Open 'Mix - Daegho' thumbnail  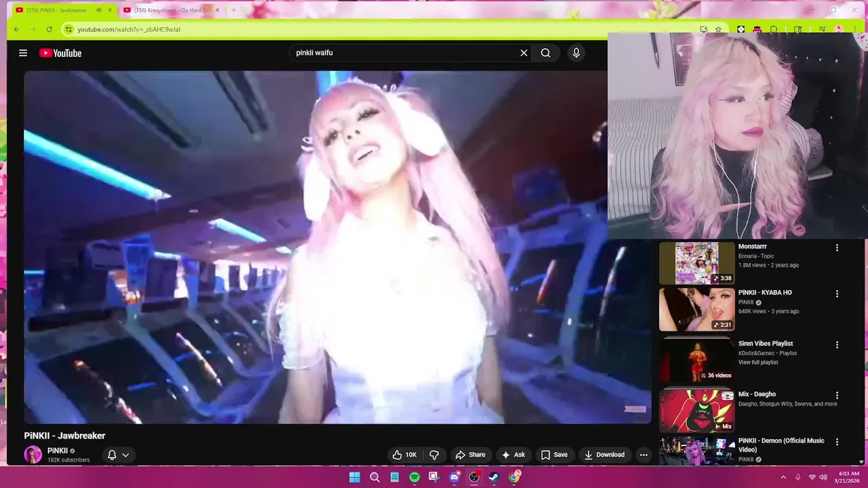(x=696, y=411)
